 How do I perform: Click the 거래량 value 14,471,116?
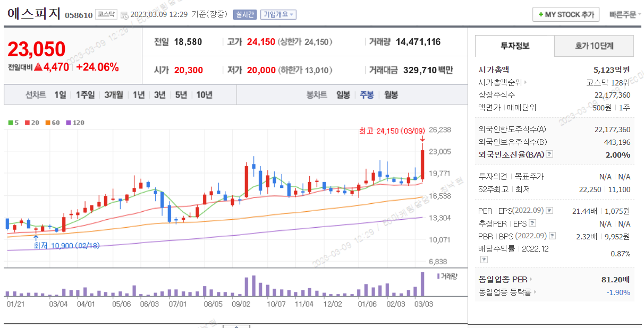[x=418, y=42]
